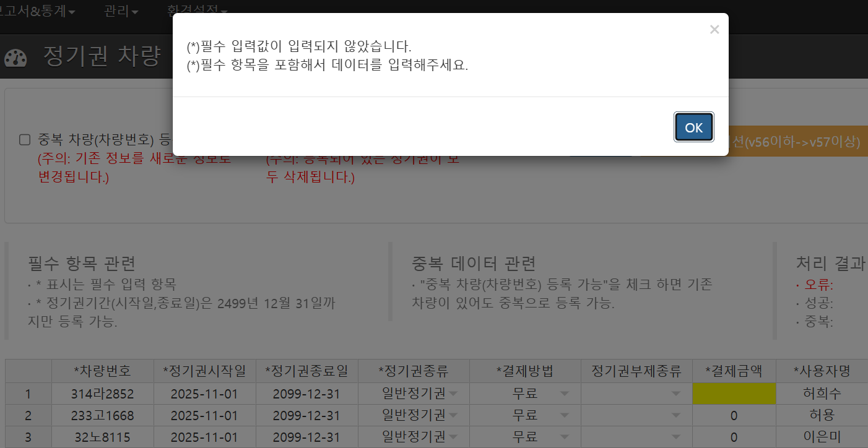868x448 pixels.
Task: Click the dashboard gauge icon beside 정기권 차량
Action: point(15,58)
